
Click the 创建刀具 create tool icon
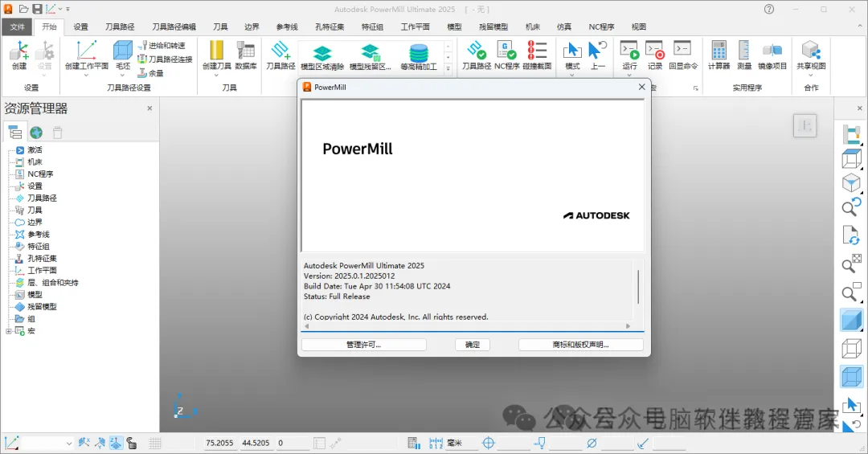216,51
